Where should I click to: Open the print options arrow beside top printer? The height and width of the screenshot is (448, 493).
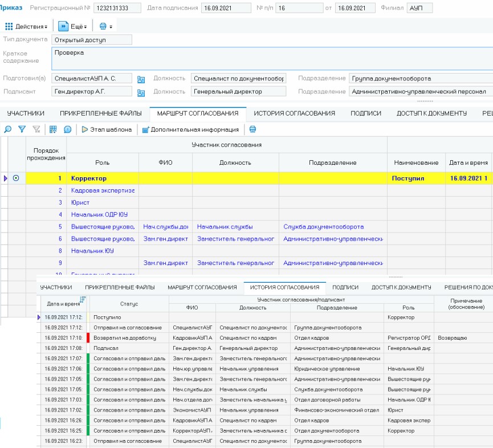(111, 27)
